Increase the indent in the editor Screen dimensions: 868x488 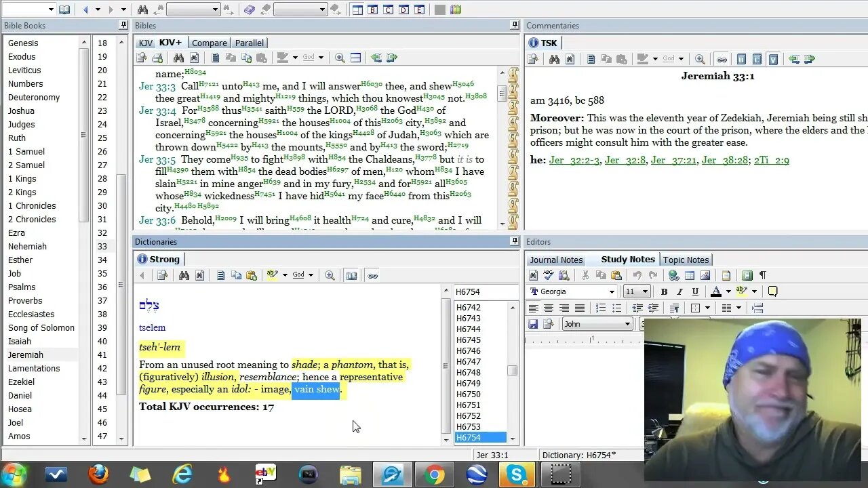pyautogui.click(x=653, y=308)
